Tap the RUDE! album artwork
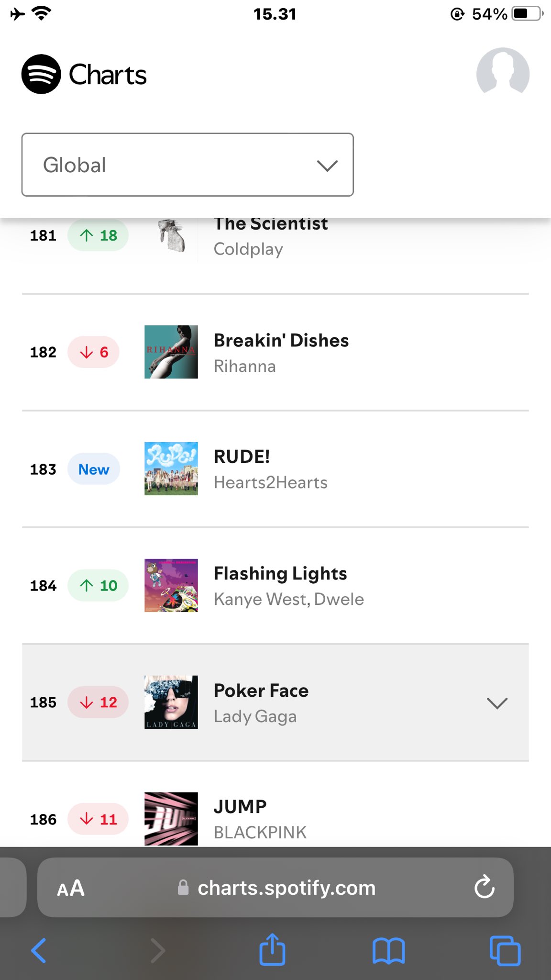 pos(171,469)
